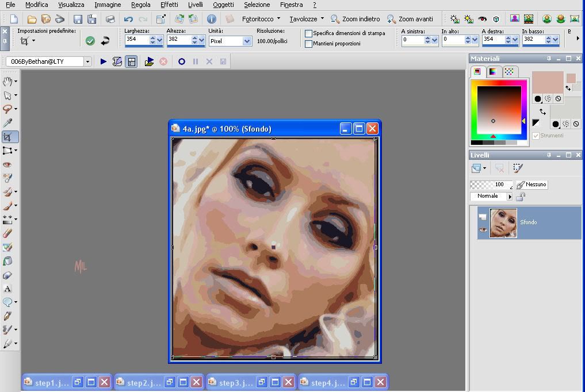Run the selected script with the play button
The width and height of the screenshot is (585, 392).
coord(104,62)
